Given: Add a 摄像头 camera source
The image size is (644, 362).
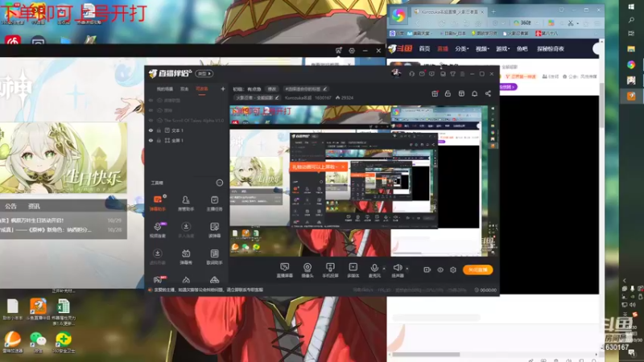Looking at the screenshot, I should pos(308,270).
